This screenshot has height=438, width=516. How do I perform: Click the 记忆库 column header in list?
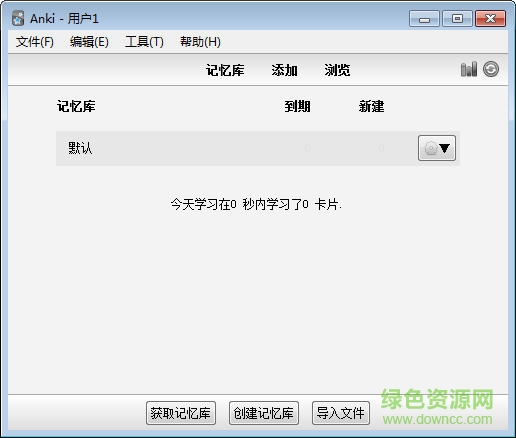76,107
